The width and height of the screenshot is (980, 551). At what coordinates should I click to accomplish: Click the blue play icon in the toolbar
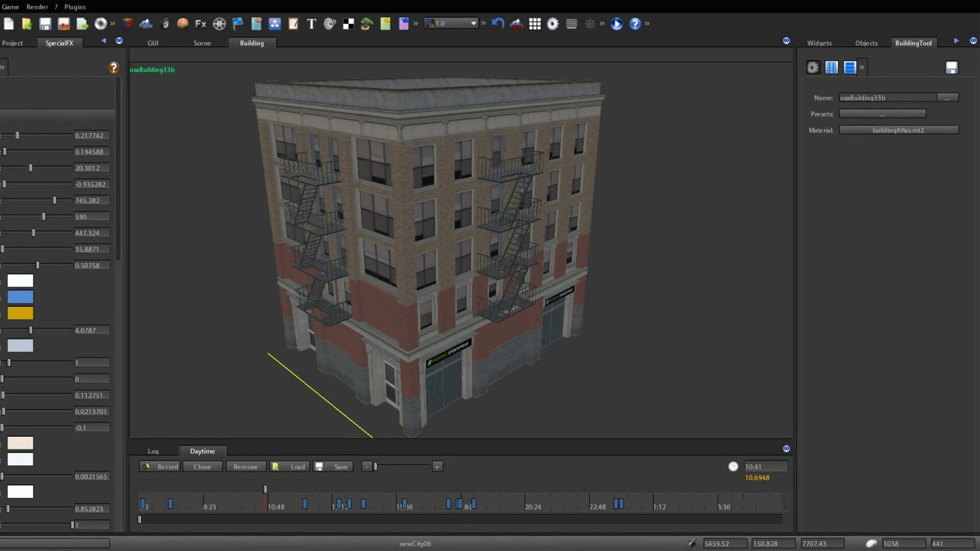click(x=617, y=23)
